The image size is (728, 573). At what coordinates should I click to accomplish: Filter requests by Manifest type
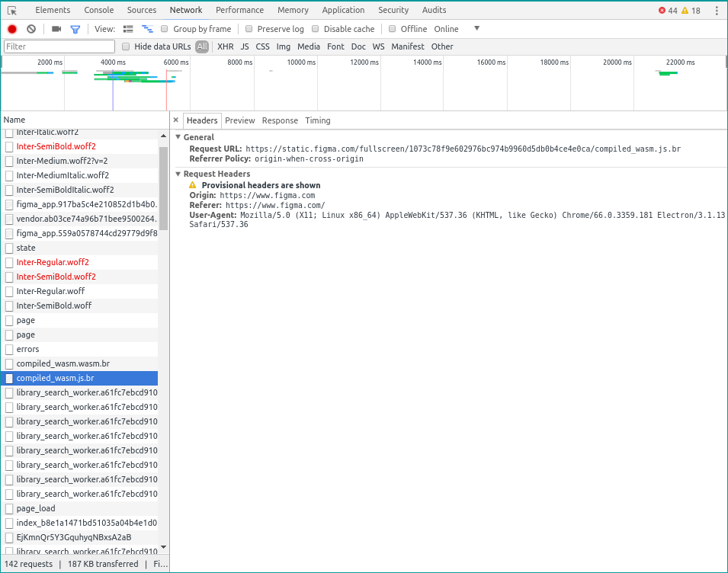pyautogui.click(x=408, y=46)
